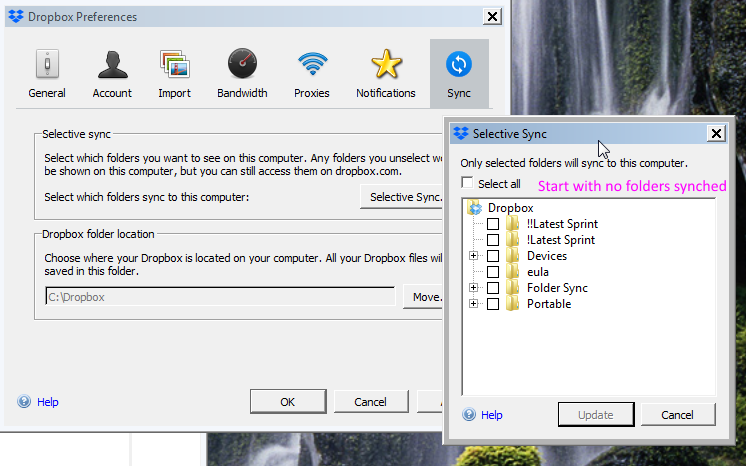This screenshot has height=466, width=746.
Task: Check the !Latest Sprint folder checkbox
Action: coord(493,239)
